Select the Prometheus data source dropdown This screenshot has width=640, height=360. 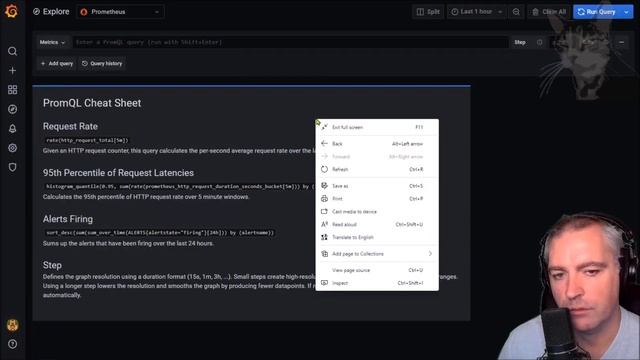coord(120,12)
